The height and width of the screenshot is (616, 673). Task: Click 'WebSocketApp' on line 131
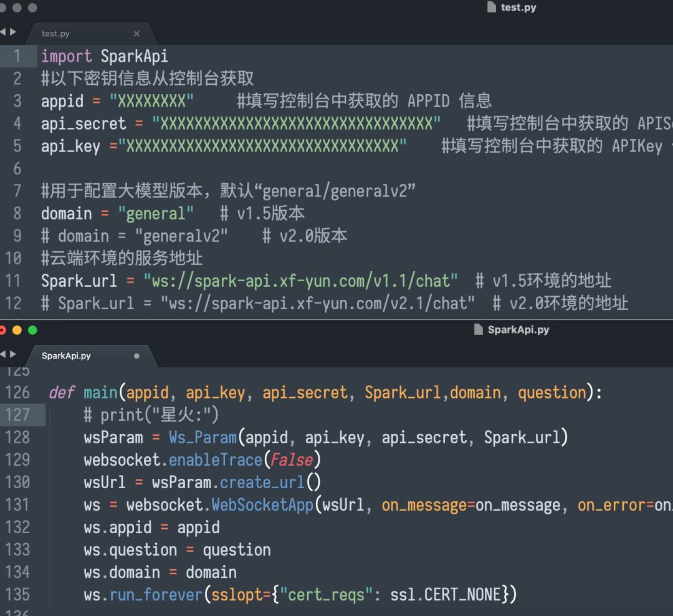(262, 505)
